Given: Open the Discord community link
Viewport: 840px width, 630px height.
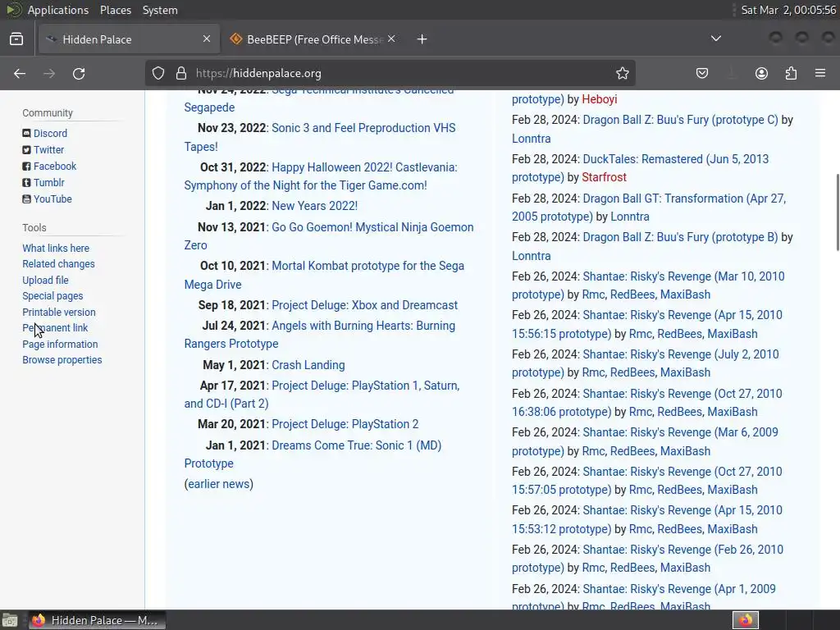Looking at the screenshot, I should tap(50, 134).
